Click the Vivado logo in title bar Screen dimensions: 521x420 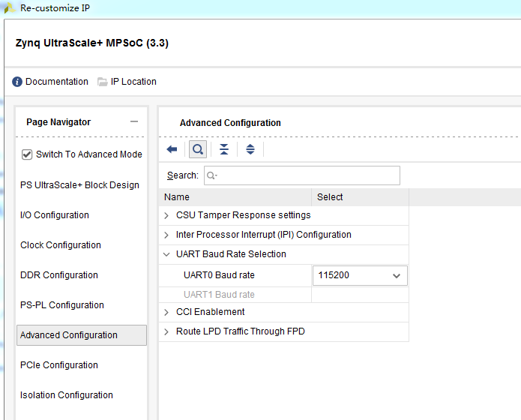pos(9,8)
